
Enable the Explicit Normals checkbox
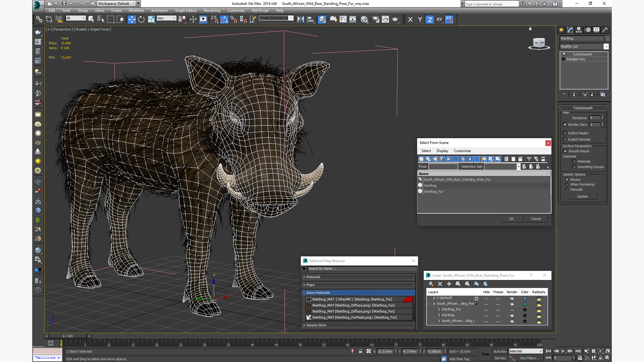click(565, 139)
